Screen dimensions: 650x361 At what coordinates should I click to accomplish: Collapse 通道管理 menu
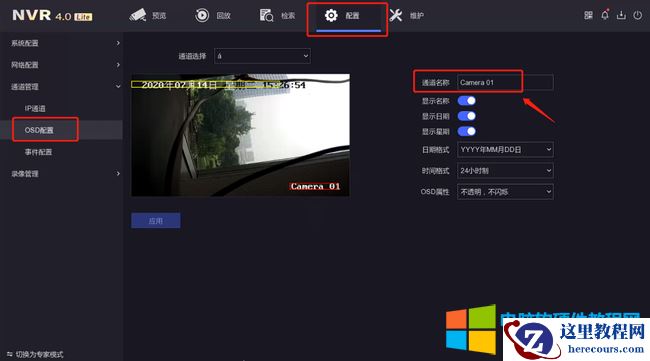(61, 87)
